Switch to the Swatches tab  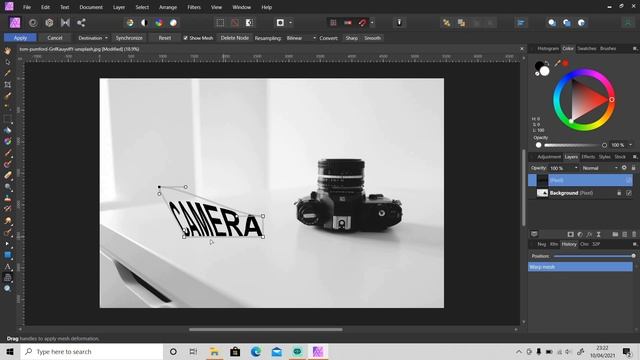pyautogui.click(x=587, y=49)
